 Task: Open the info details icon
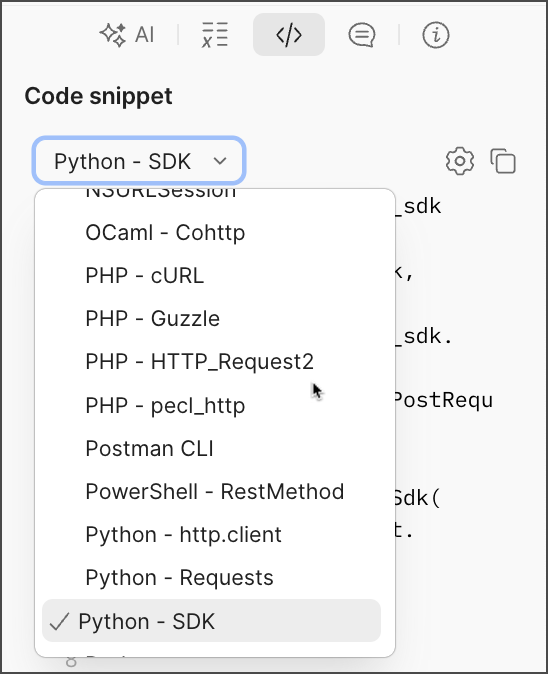click(x=436, y=34)
